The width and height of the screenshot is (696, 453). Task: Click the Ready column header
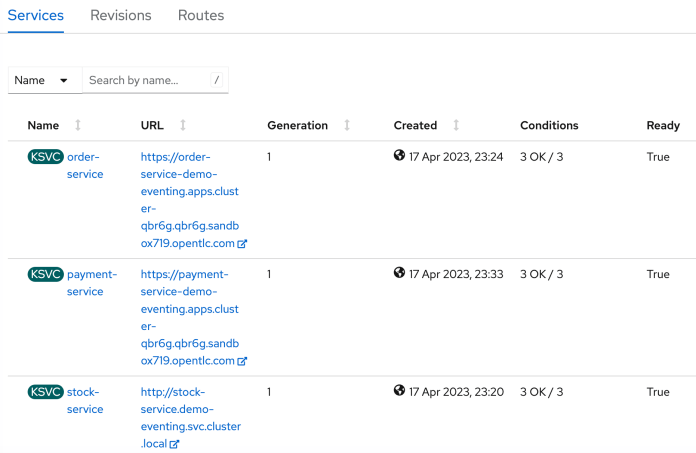[663, 126]
